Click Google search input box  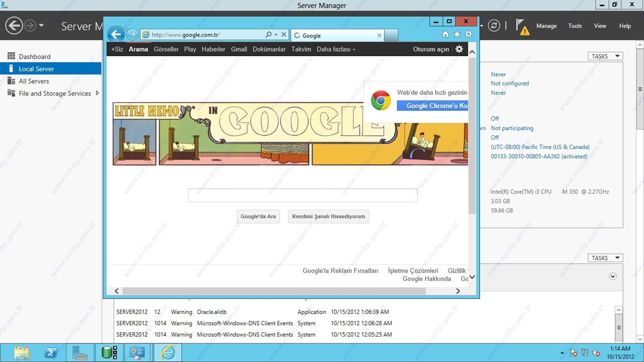303,195
